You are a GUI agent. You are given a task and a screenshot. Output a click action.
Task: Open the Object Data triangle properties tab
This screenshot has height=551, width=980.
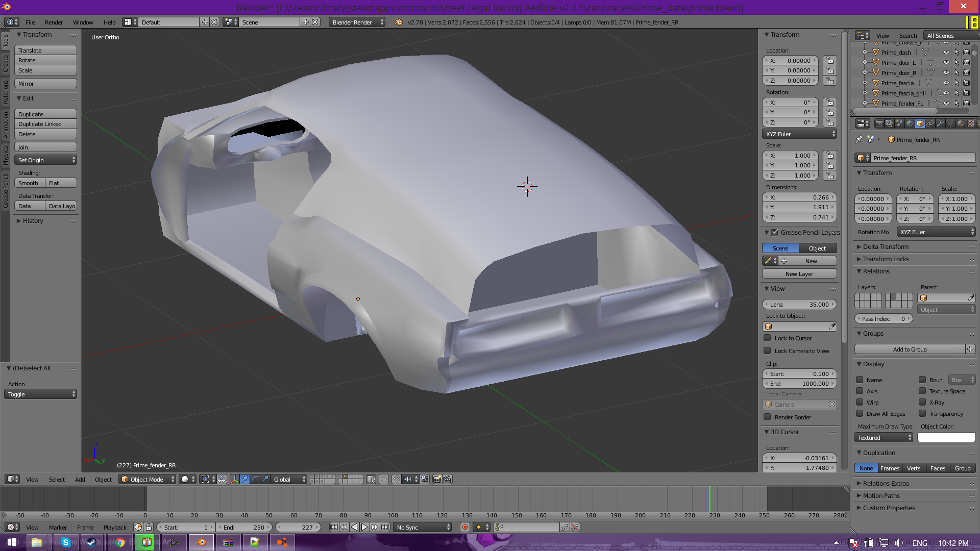(x=950, y=123)
